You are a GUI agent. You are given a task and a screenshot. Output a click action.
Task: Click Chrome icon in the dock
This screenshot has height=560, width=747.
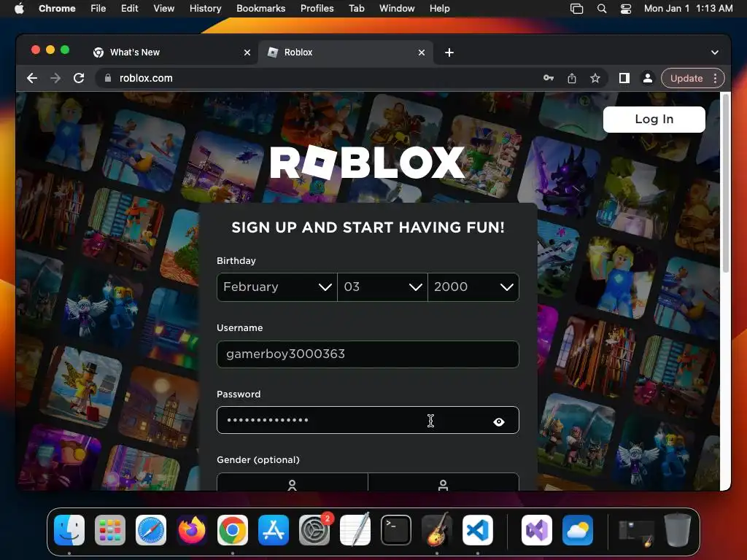233,530
